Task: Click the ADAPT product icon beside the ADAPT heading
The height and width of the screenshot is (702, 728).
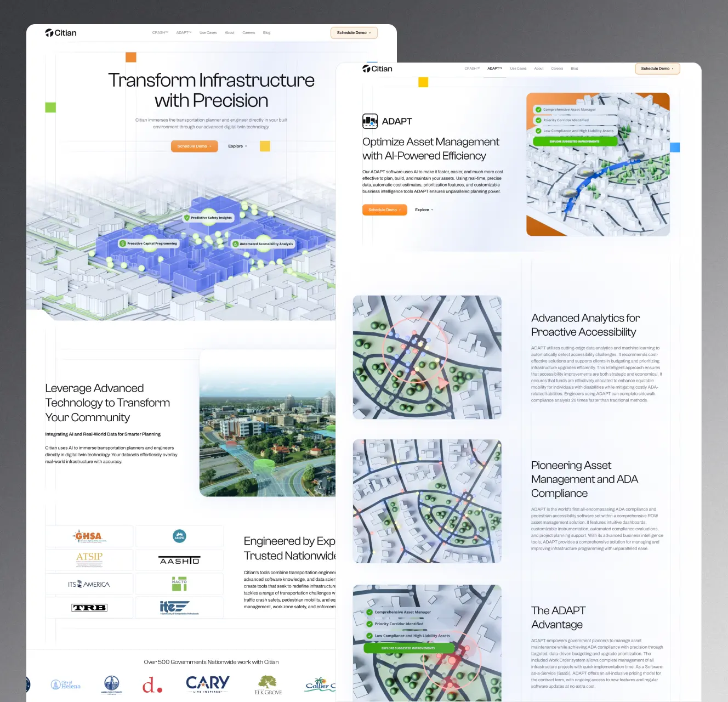Action: click(x=370, y=121)
